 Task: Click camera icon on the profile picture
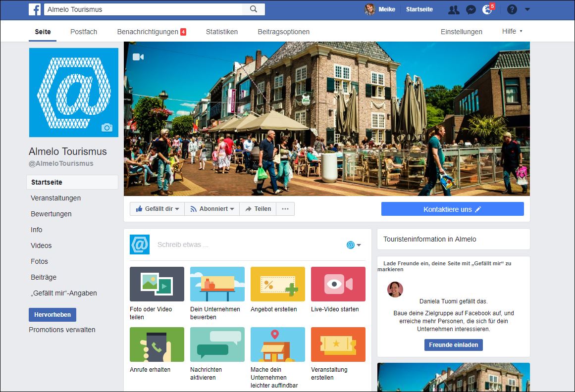point(106,128)
